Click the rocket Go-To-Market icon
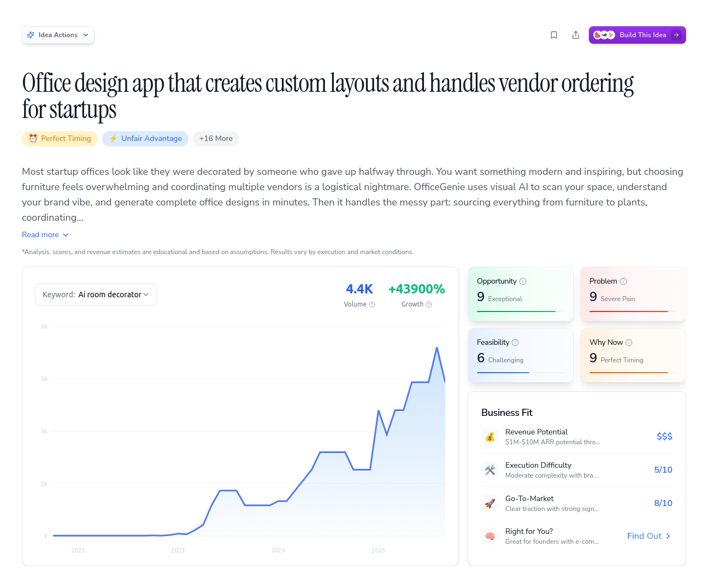 coord(490,503)
